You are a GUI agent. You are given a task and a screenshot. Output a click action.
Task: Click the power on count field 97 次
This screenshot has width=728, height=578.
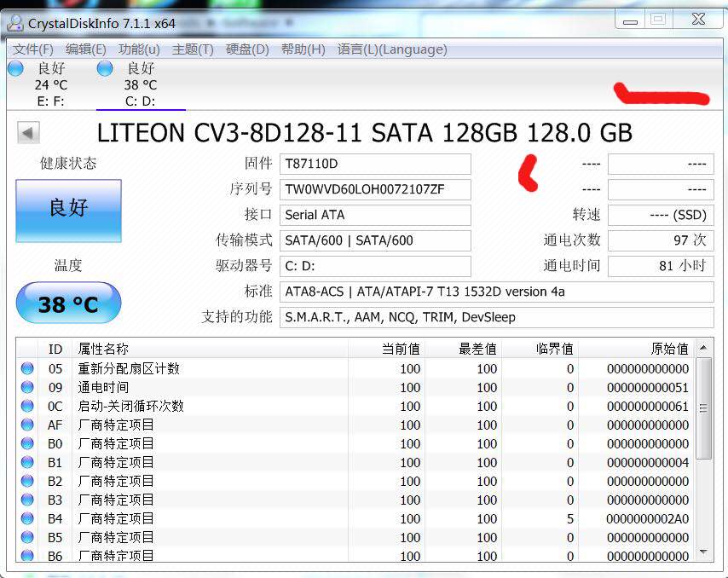click(x=661, y=240)
